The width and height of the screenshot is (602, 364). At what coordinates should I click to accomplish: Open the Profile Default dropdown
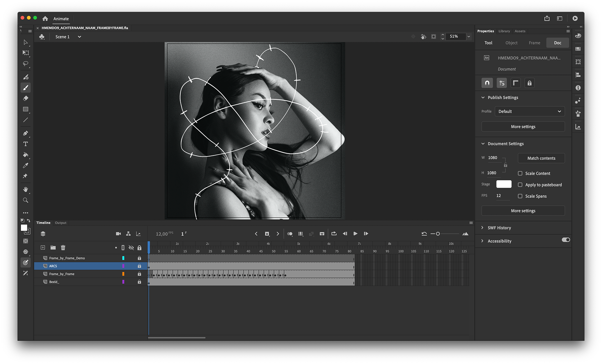pos(530,111)
